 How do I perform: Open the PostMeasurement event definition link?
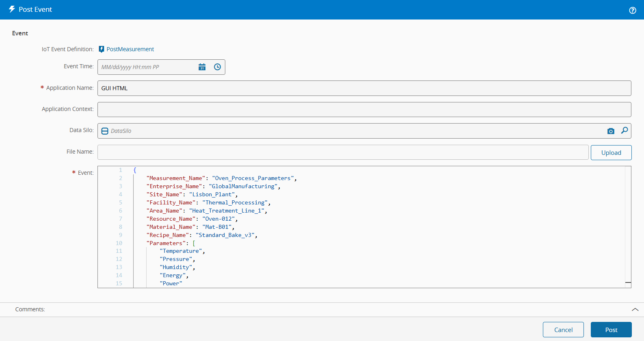(130, 49)
